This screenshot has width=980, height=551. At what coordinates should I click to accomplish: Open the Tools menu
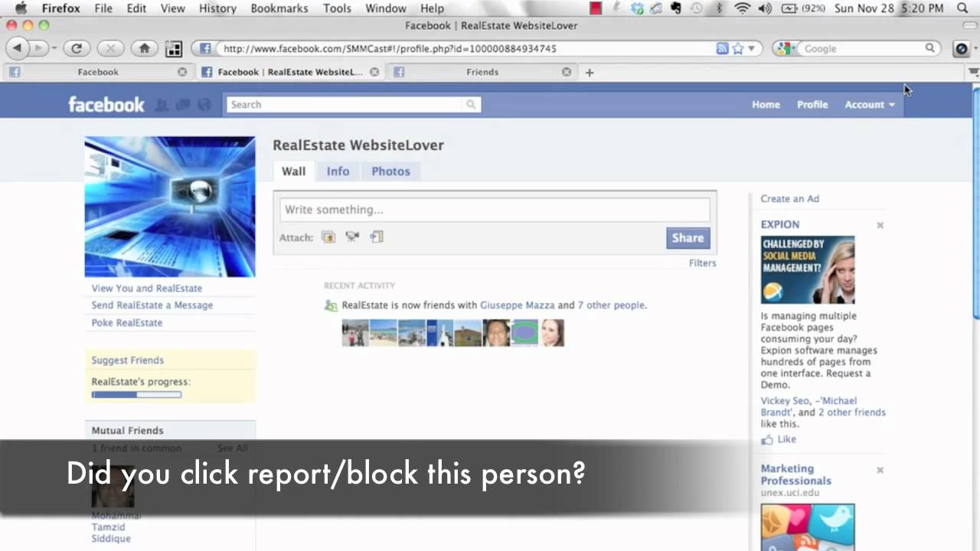click(337, 8)
